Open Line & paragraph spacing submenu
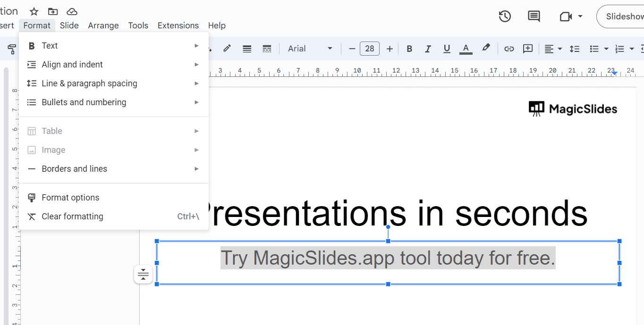 (x=114, y=83)
